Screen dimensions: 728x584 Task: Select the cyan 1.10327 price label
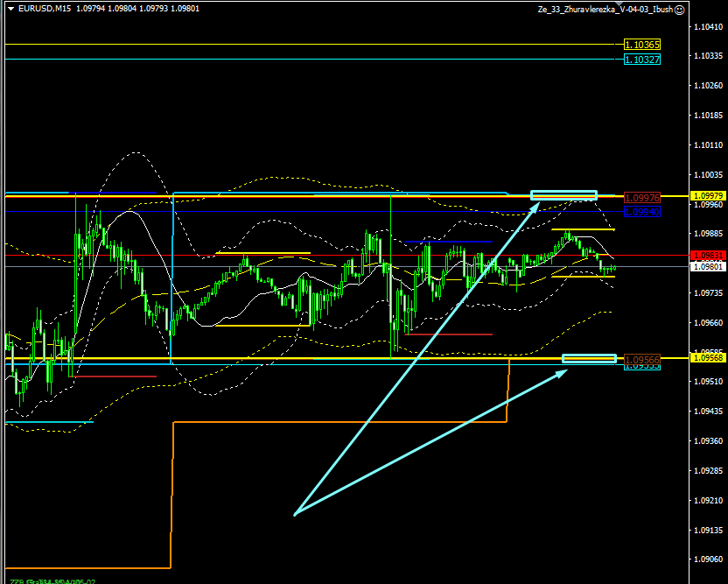coord(642,60)
